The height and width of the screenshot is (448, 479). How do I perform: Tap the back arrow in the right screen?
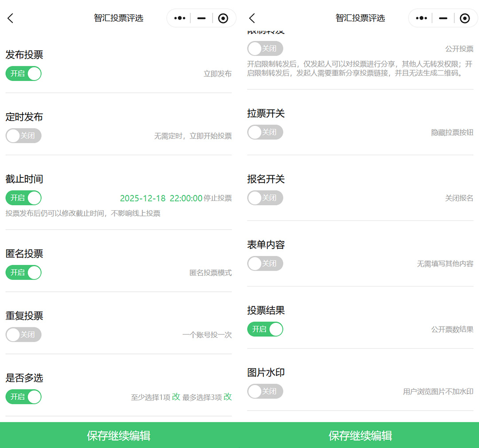pyautogui.click(x=252, y=18)
